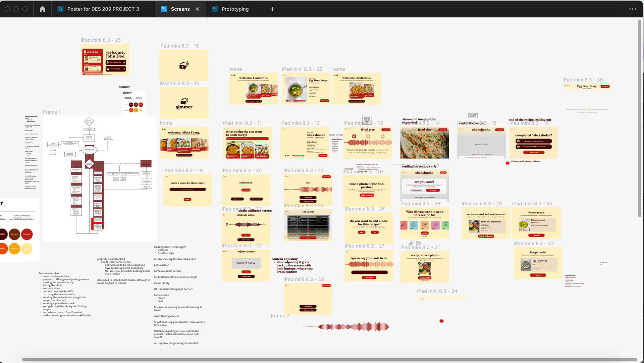The image size is (644, 363).
Task: Select the small red square near iPad mini 8.3 - 16
Action: [507, 163]
